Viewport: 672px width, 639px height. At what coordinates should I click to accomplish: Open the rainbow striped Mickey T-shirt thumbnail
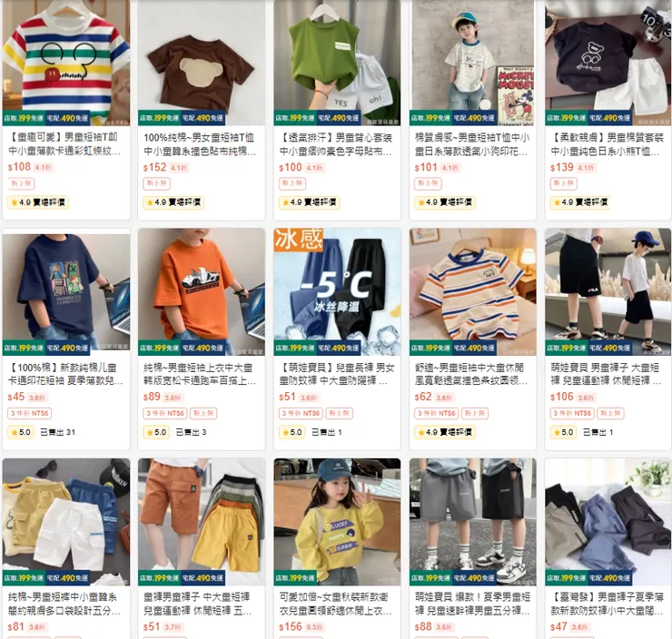[66, 63]
